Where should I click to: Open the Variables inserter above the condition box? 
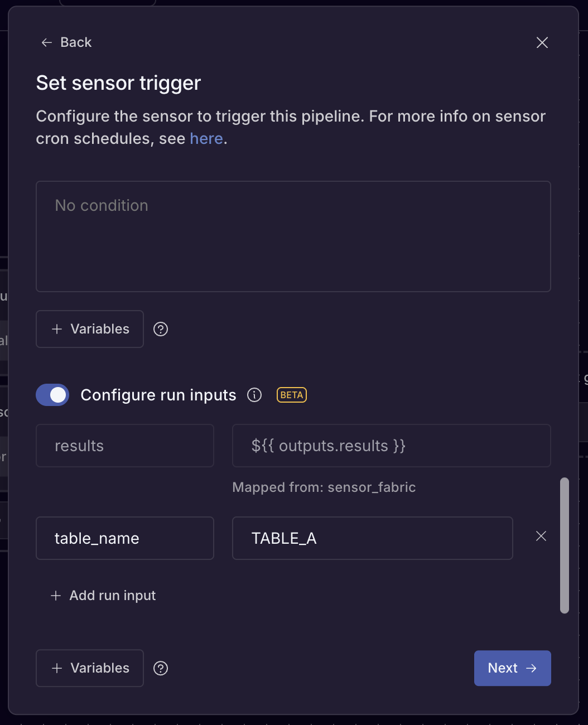click(x=89, y=329)
